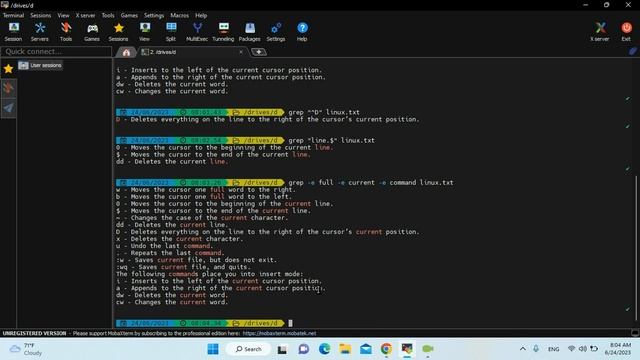Open the Settings menu in menu bar
Screen dimensions: 640x360
pos(154,16)
